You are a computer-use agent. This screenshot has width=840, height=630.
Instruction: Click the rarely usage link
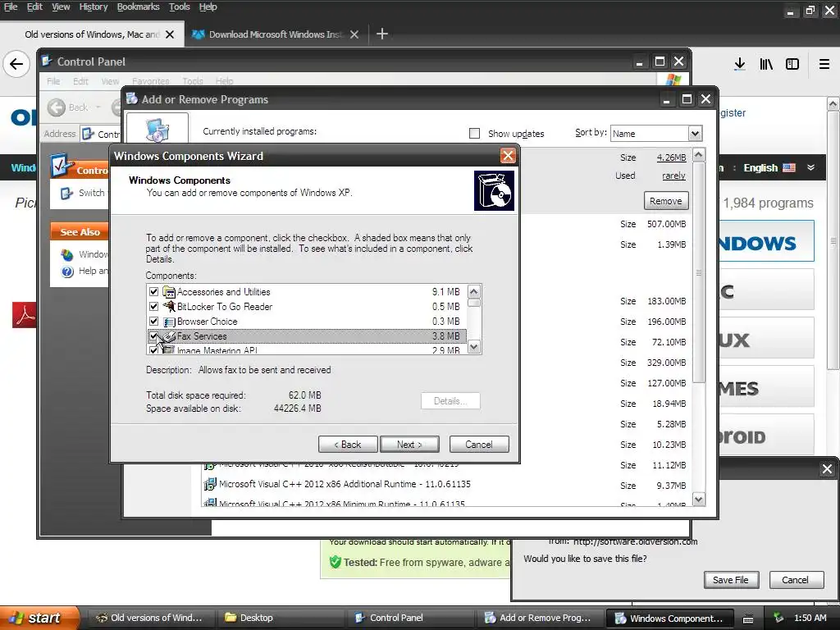pyautogui.click(x=673, y=176)
